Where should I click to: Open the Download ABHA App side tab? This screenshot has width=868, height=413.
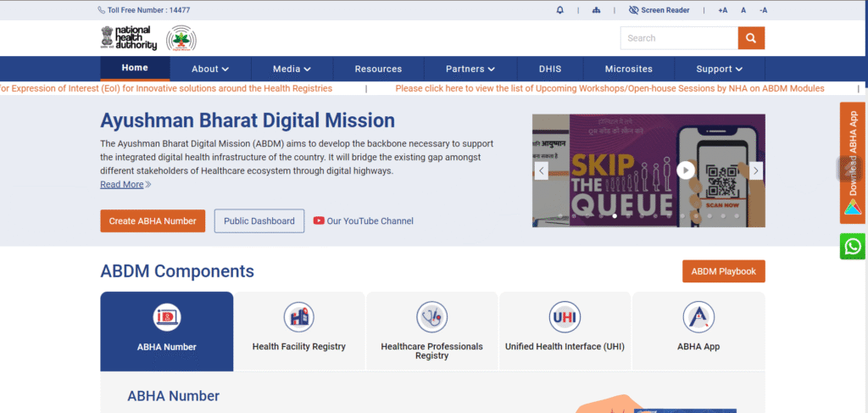(853, 163)
